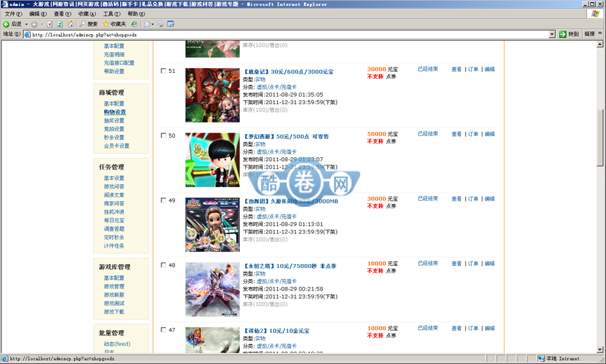Viewport: 606px width, 364px height.
Task: Open the 帮助 (Help) menu
Action: click(x=136, y=14)
